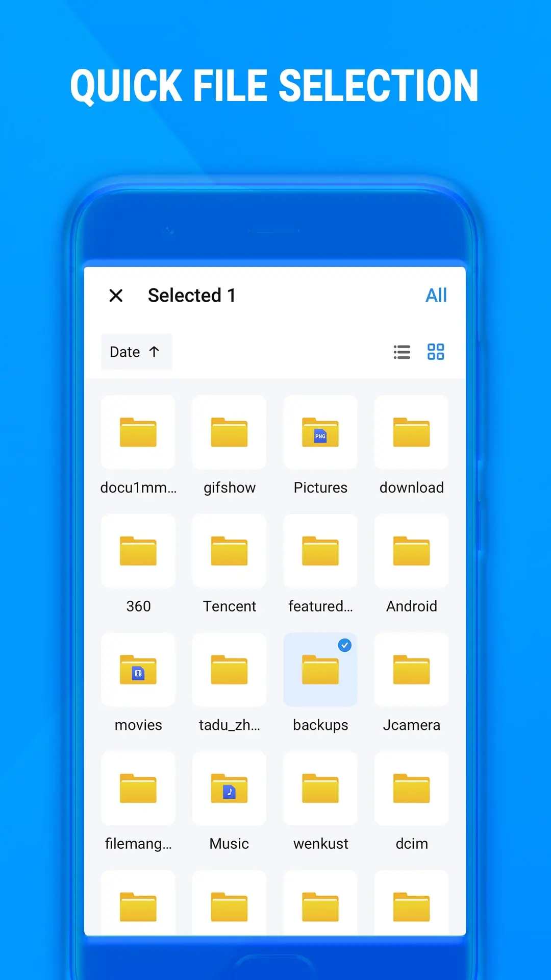Select the featured folder icon
Viewport: 551px width, 980px height.
[x=320, y=551]
